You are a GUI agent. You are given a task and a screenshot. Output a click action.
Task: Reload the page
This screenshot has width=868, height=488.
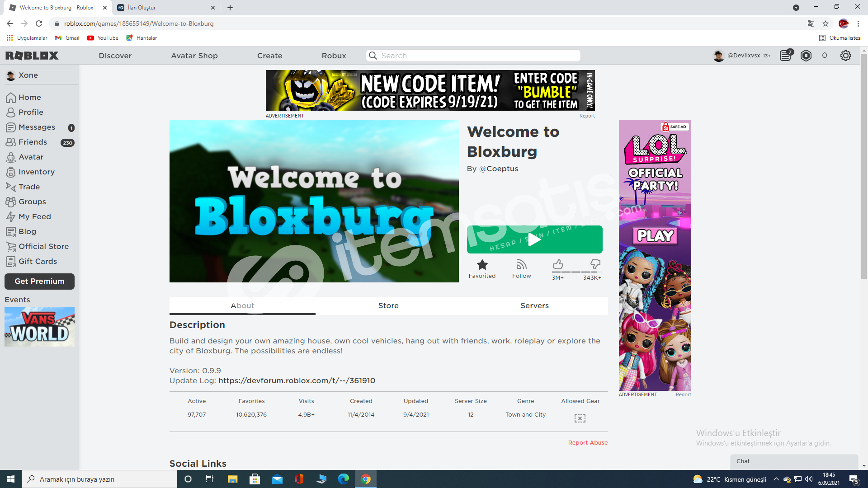click(39, 23)
